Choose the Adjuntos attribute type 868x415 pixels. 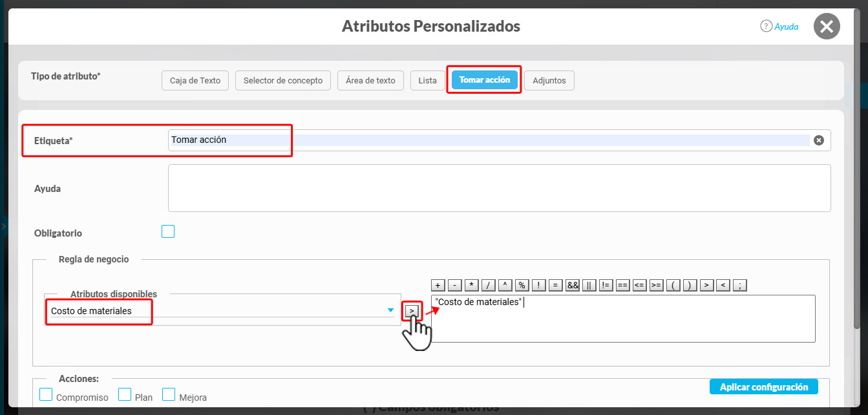click(x=549, y=81)
